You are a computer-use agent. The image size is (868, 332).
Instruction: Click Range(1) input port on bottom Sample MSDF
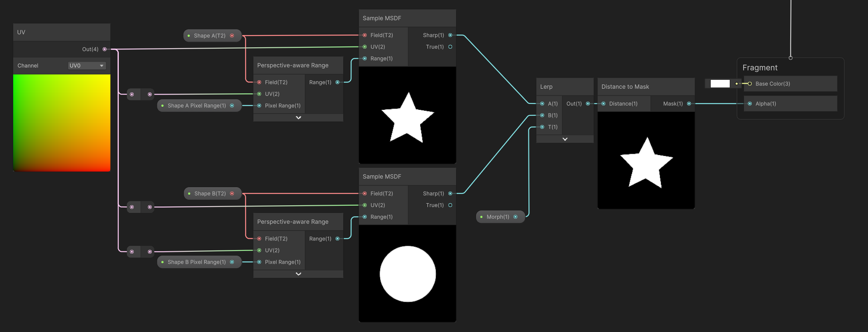[x=364, y=217]
